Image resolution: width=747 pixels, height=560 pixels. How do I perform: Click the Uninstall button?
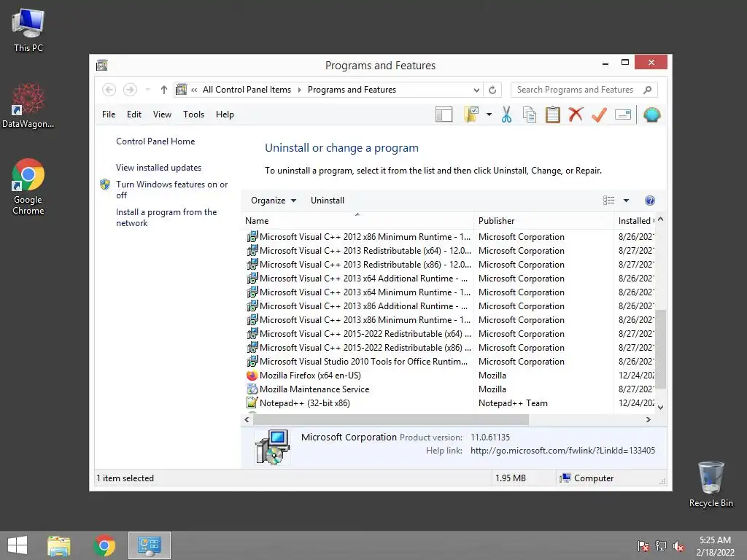[x=328, y=201]
